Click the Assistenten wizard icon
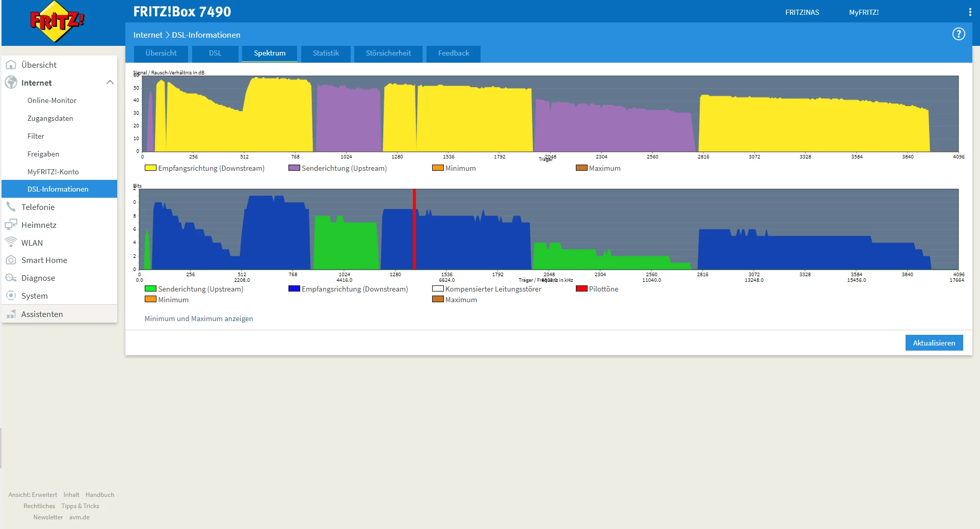The image size is (980, 529). 11,314
